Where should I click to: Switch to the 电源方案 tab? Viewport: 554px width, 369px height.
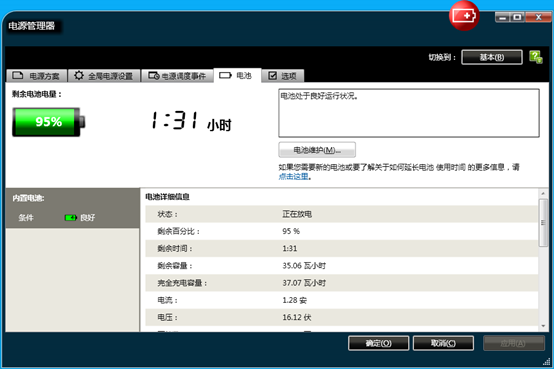point(37,76)
